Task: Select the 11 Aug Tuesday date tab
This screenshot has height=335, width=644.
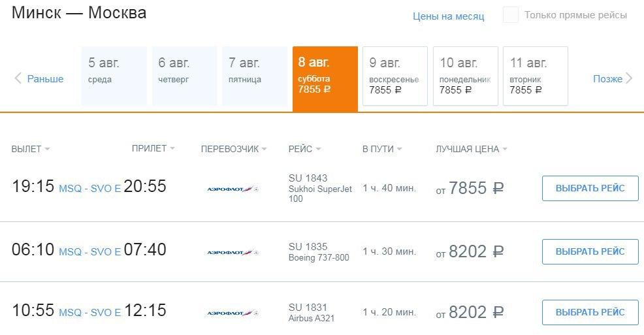Action: click(x=535, y=76)
